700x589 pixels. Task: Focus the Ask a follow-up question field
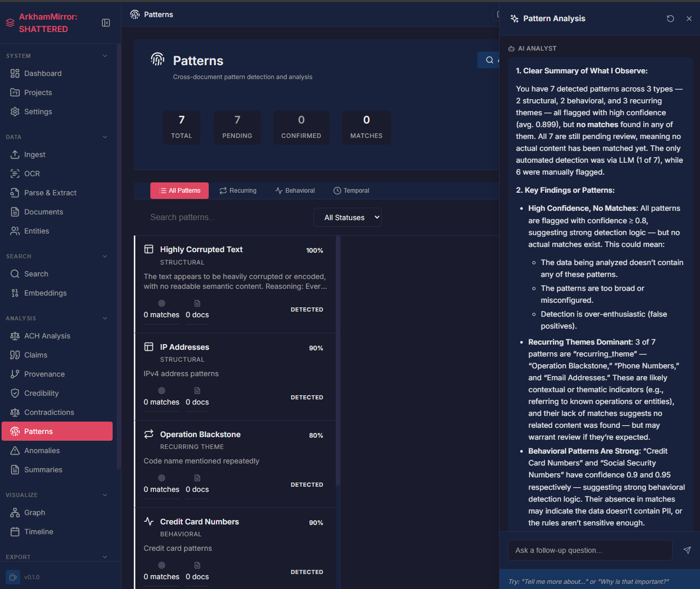tap(590, 550)
